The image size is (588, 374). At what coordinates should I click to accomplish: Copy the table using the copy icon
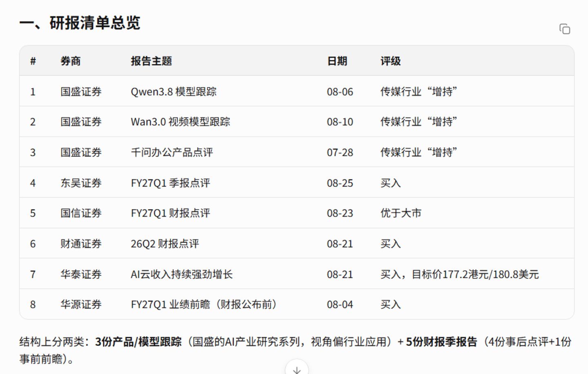[x=565, y=29]
